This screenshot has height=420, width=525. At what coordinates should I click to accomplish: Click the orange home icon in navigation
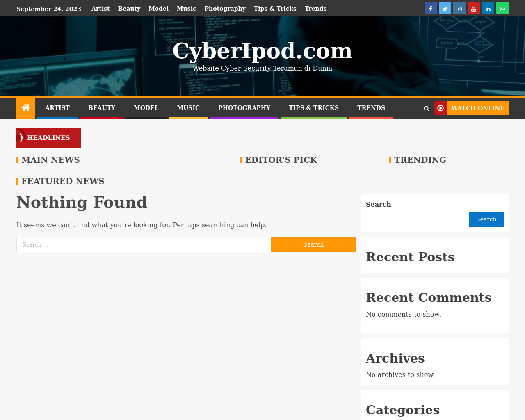(26, 108)
